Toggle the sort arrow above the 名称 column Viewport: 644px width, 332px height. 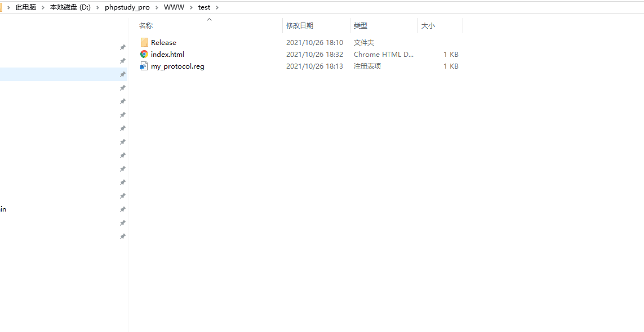coord(209,19)
